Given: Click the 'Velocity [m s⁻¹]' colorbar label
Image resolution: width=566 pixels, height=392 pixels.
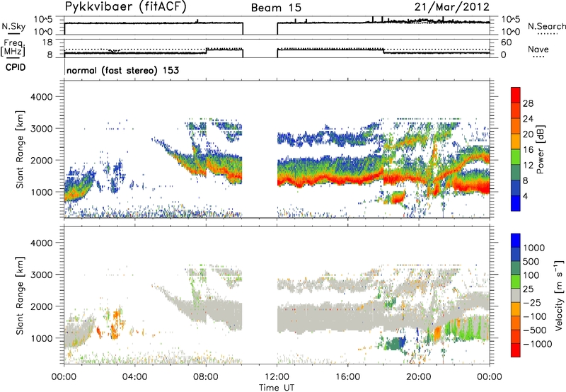Looking at the screenshot, I should coord(559,295).
